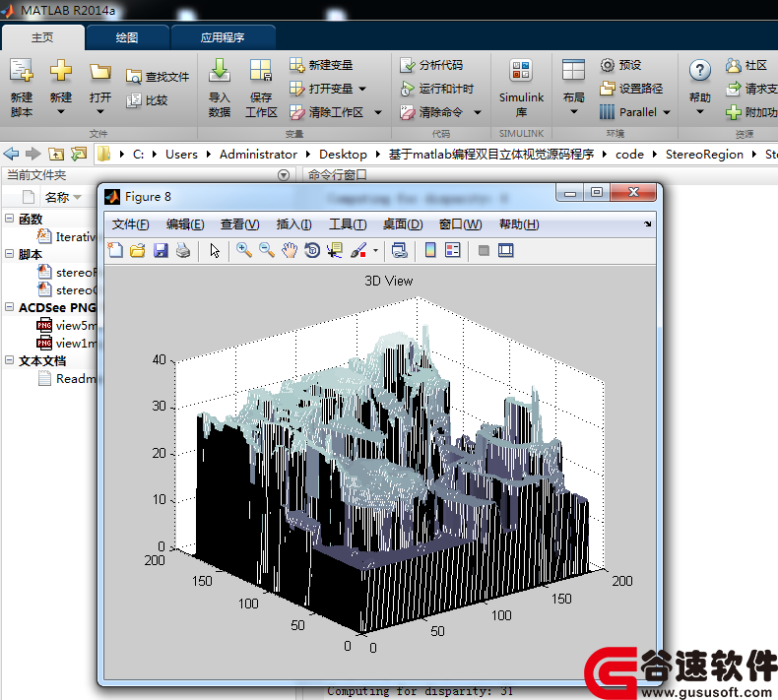Save workspace via 保存工作区
778x700 pixels.
(261, 88)
